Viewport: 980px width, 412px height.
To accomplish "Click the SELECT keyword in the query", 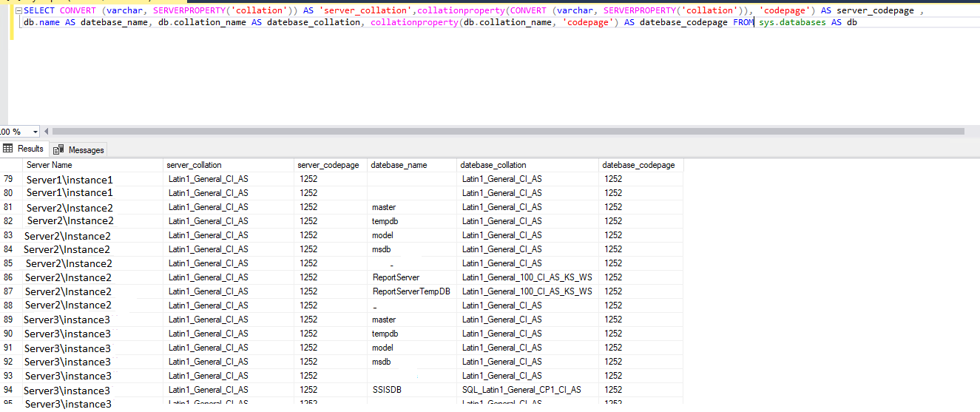I will [x=39, y=11].
